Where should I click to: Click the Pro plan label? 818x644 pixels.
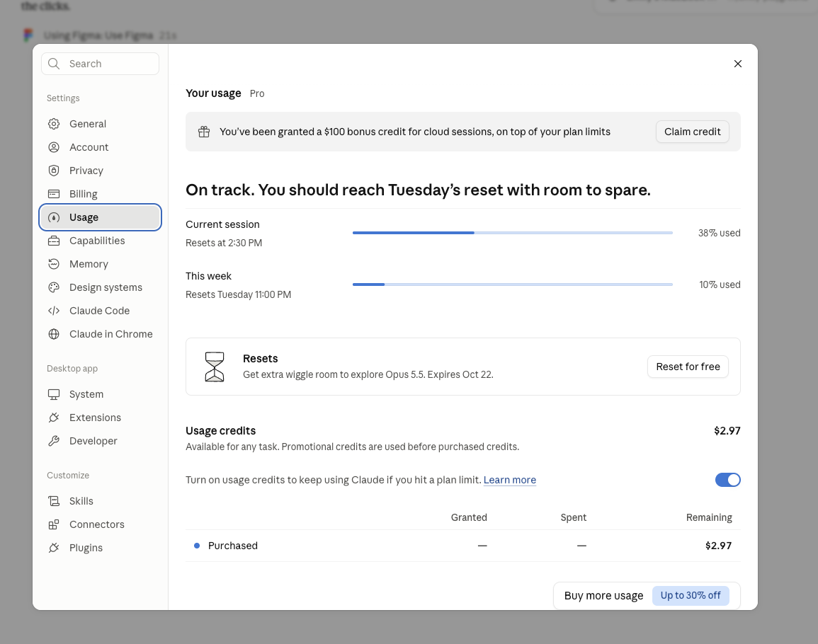(x=256, y=93)
